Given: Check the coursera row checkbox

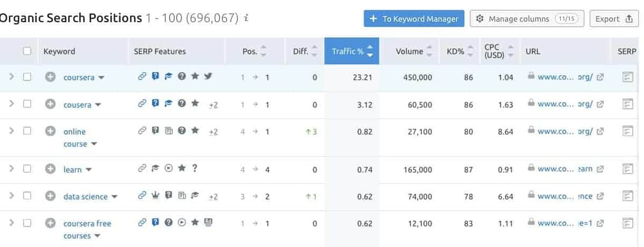Looking at the screenshot, I should coord(27,77).
